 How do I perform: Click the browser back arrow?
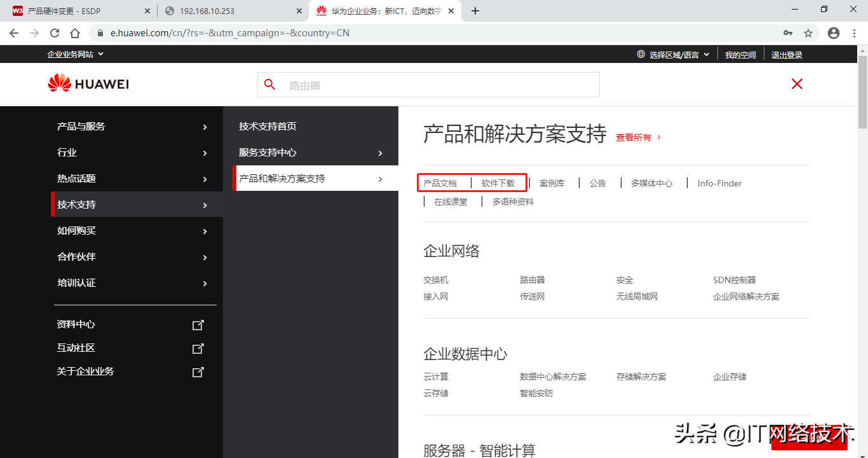point(14,33)
